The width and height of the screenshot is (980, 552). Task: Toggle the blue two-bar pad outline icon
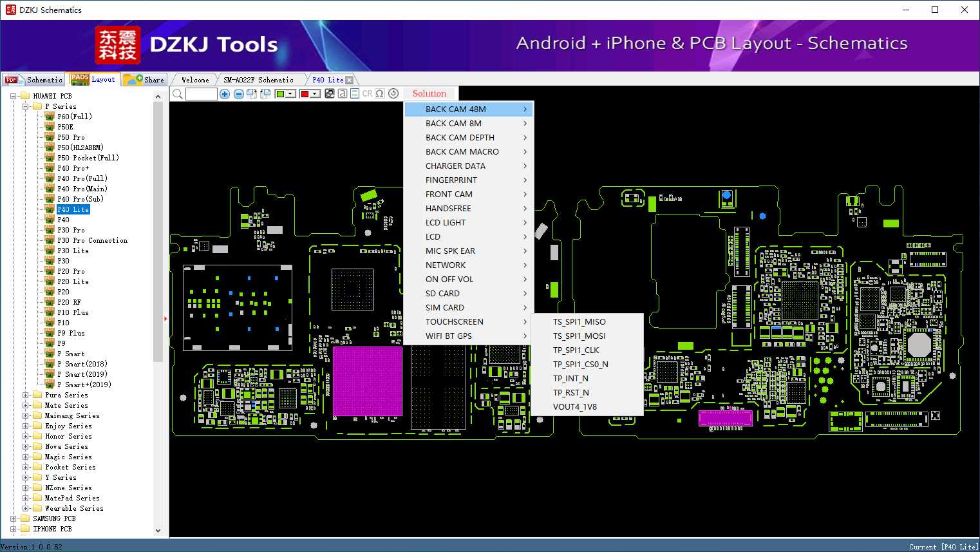[x=355, y=94]
